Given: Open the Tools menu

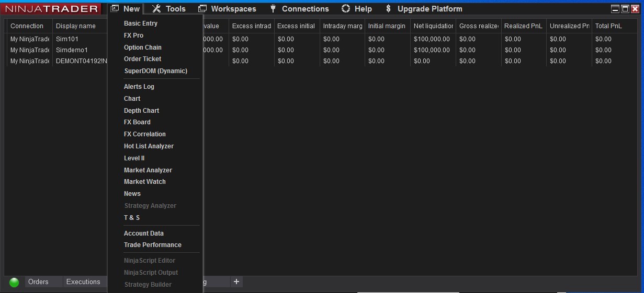Looking at the screenshot, I should pos(176,8).
